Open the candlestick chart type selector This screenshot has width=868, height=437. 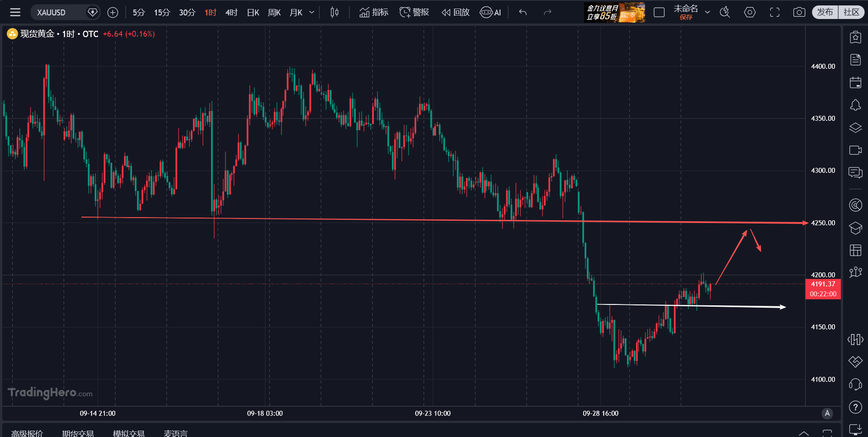pyautogui.click(x=335, y=12)
